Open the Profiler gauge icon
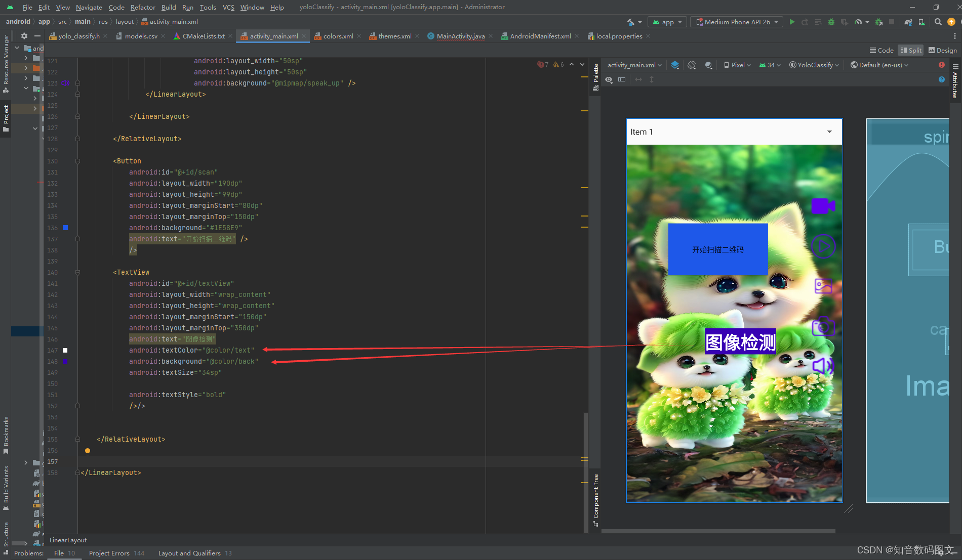Screen dimensions: 962x560 click(x=858, y=22)
